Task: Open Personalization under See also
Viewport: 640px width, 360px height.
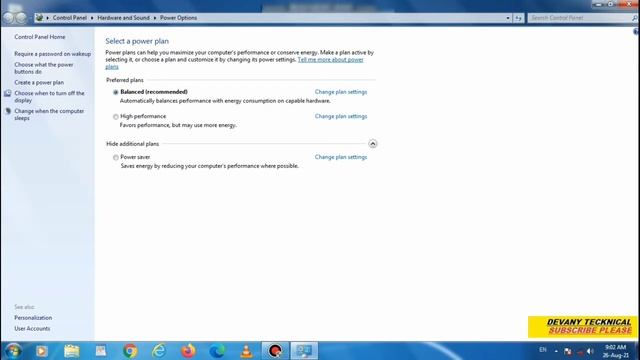Action: tap(33, 318)
